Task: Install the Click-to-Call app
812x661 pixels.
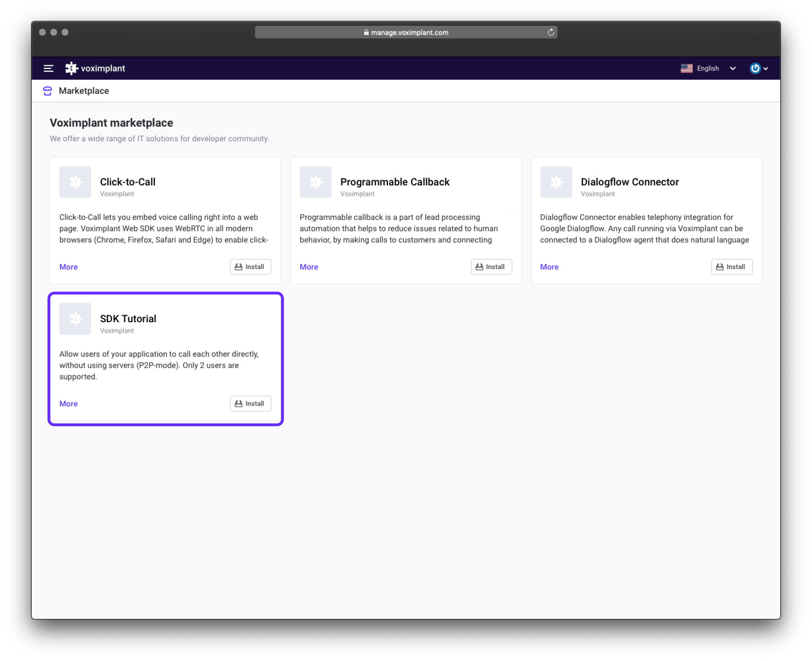Action: coord(251,267)
